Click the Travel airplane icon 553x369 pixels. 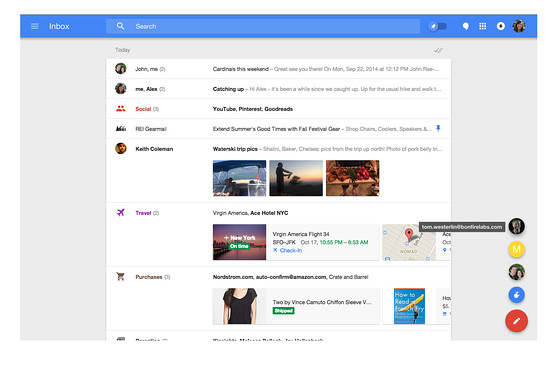click(x=121, y=212)
